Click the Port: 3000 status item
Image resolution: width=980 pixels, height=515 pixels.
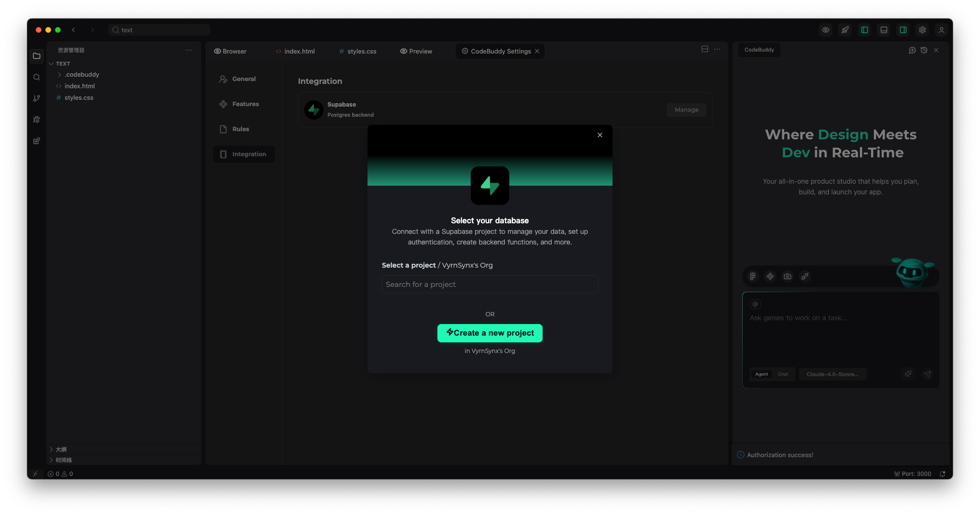click(x=912, y=474)
